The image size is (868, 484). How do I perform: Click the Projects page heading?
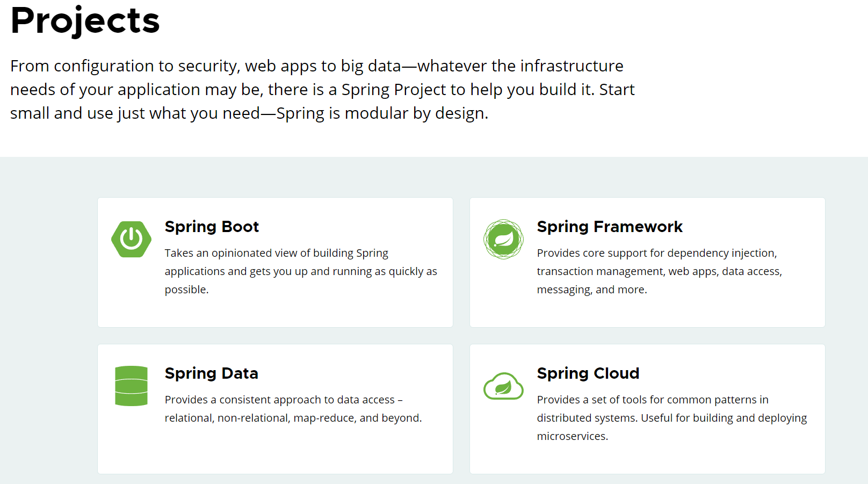point(85,21)
